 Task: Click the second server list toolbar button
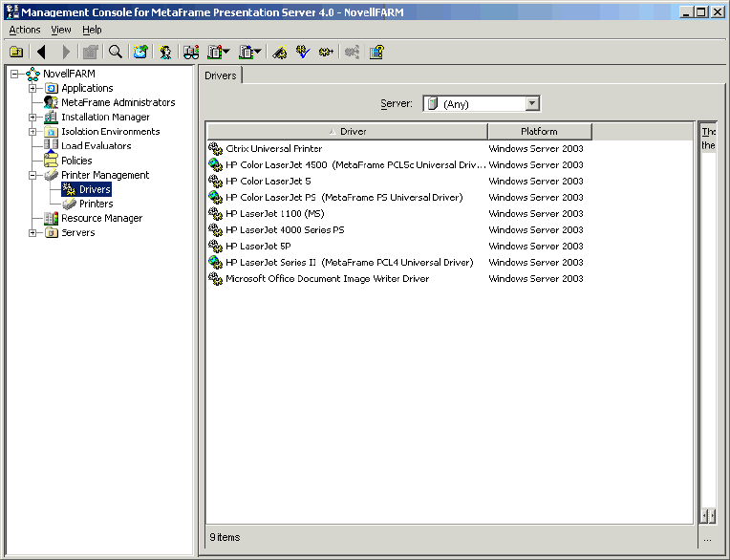click(x=246, y=52)
